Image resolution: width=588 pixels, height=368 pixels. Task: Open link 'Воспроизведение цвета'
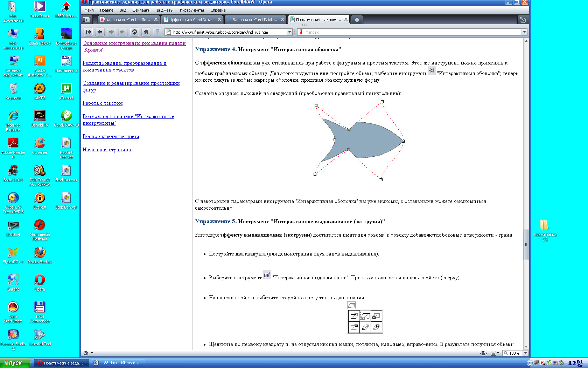[111, 136]
